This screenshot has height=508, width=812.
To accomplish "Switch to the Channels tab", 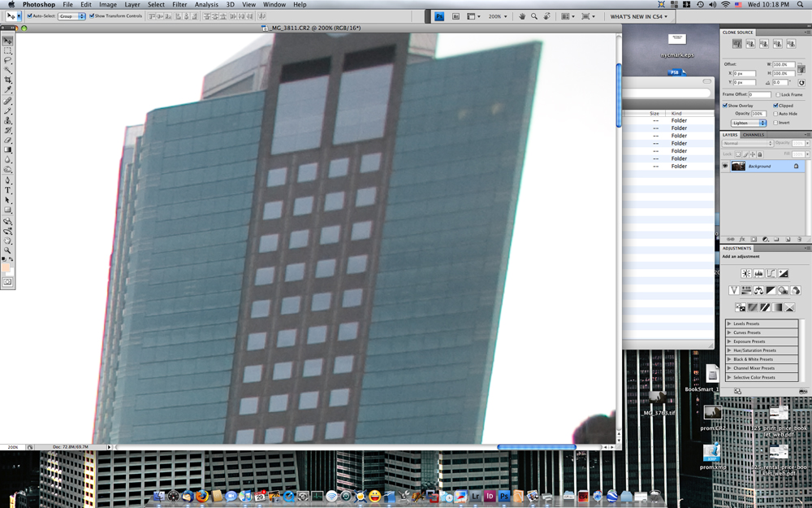I will pyautogui.click(x=754, y=135).
